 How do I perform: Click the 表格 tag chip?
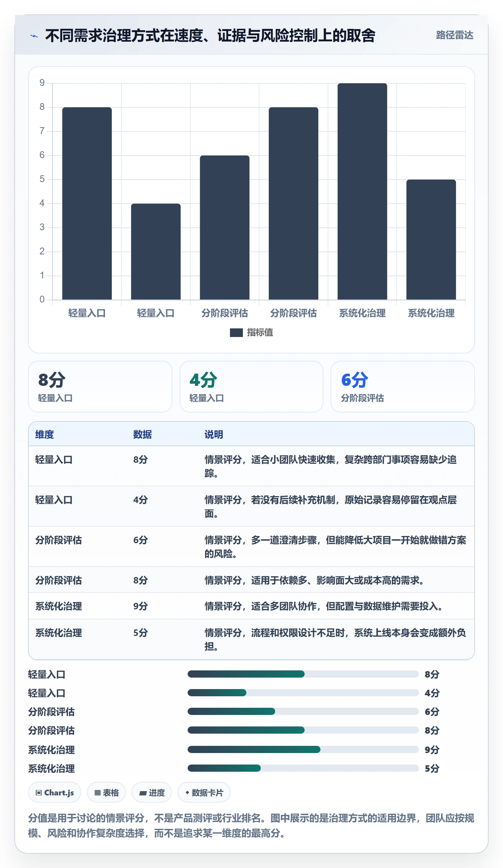pyautogui.click(x=106, y=793)
